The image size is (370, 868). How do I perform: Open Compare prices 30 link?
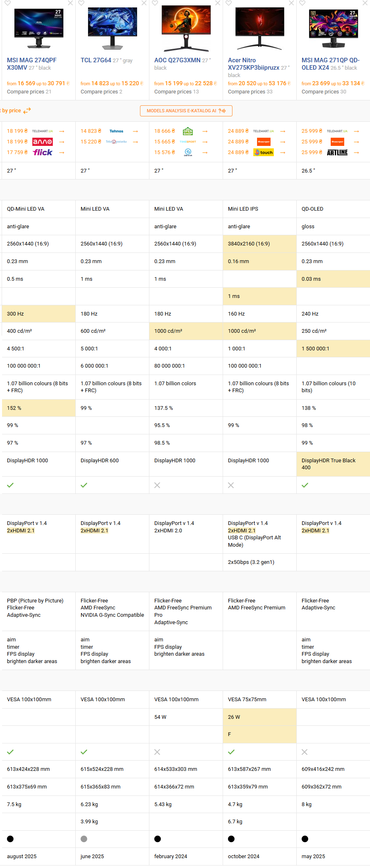point(324,92)
